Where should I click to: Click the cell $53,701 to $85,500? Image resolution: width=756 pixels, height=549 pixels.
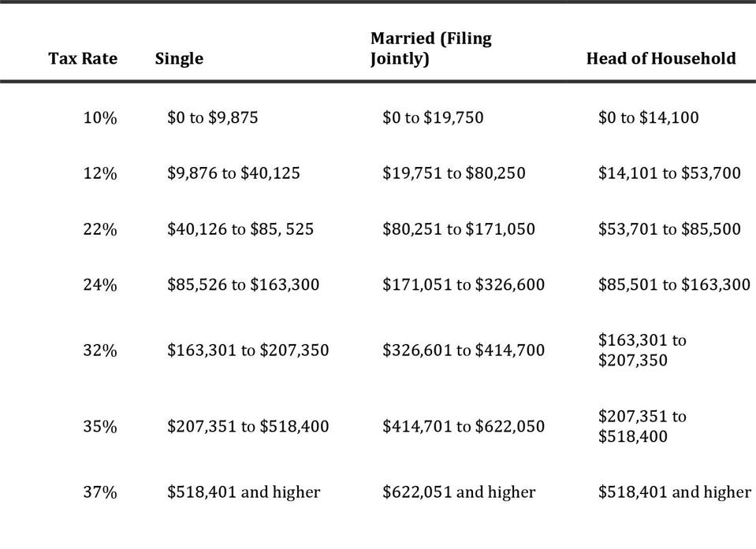coord(669,229)
